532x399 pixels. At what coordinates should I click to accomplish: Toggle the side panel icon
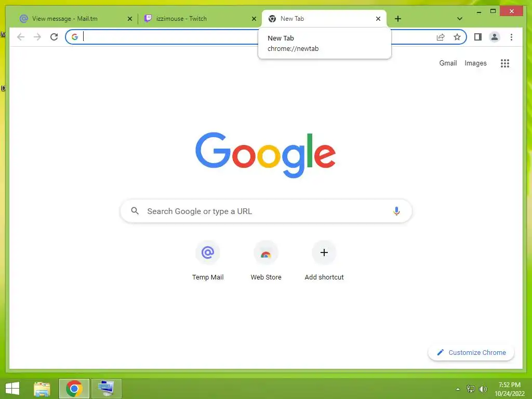(478, 37)
